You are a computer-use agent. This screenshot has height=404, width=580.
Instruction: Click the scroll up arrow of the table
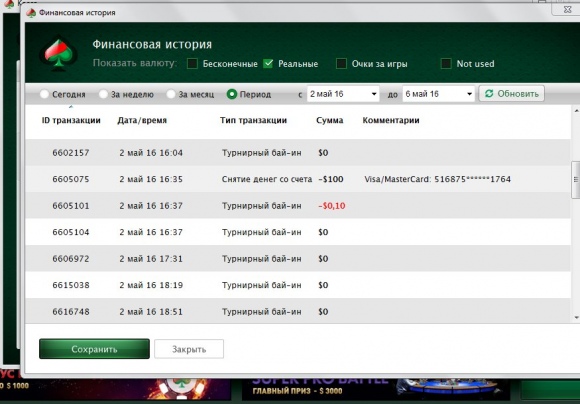(x=576, y=111)
